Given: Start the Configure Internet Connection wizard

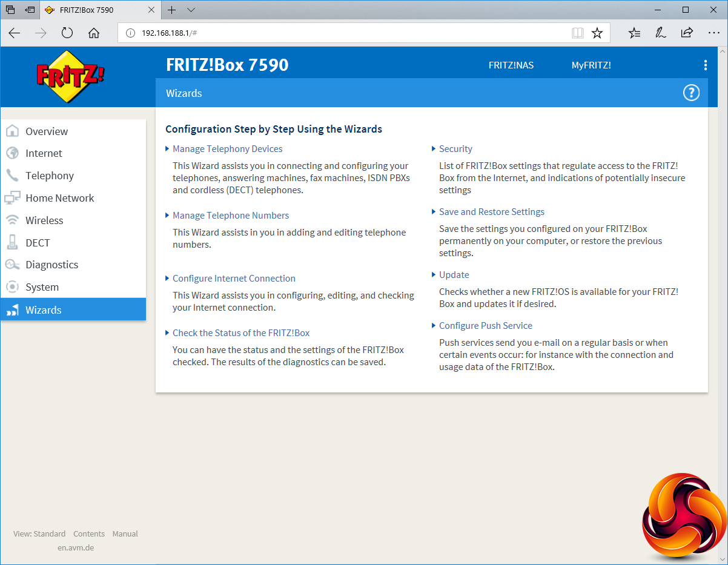Looking at the screenshot, I should pyautogui.click(x=234, y=278).
